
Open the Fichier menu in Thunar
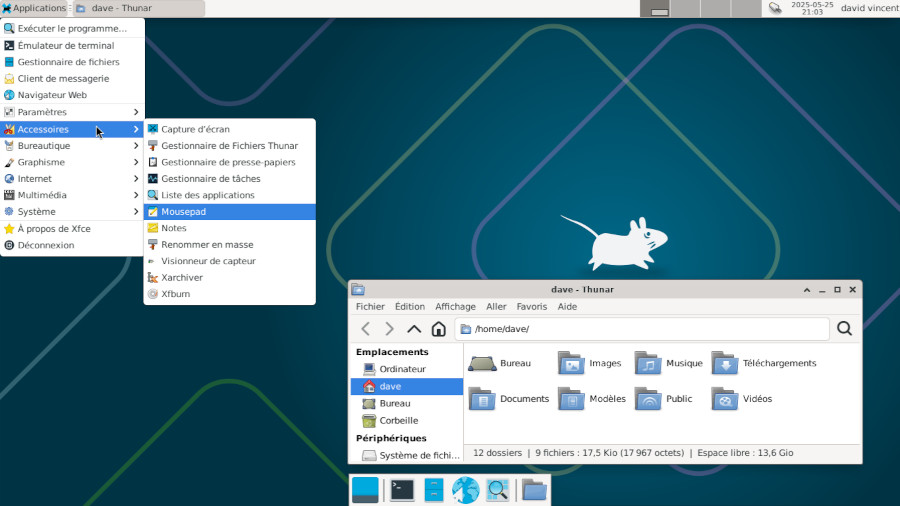(370, 306)
